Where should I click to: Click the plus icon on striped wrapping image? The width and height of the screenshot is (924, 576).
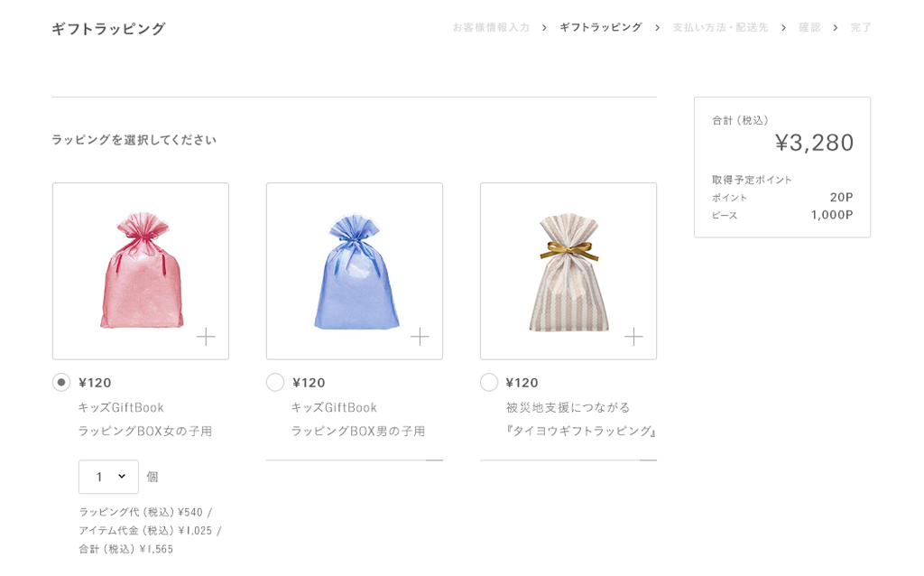point(633,337)
